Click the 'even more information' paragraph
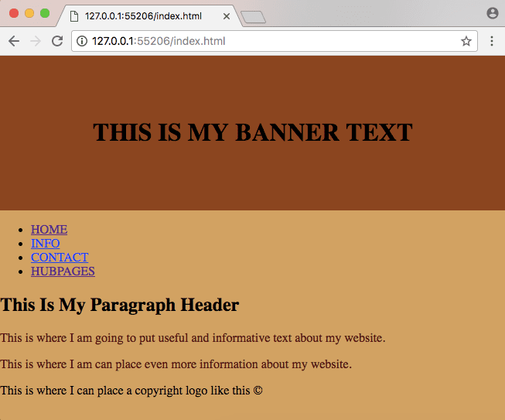 click(176, 364)
